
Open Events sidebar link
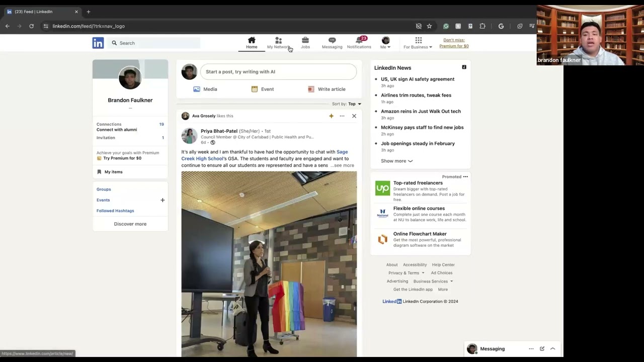tap(103, 200)
